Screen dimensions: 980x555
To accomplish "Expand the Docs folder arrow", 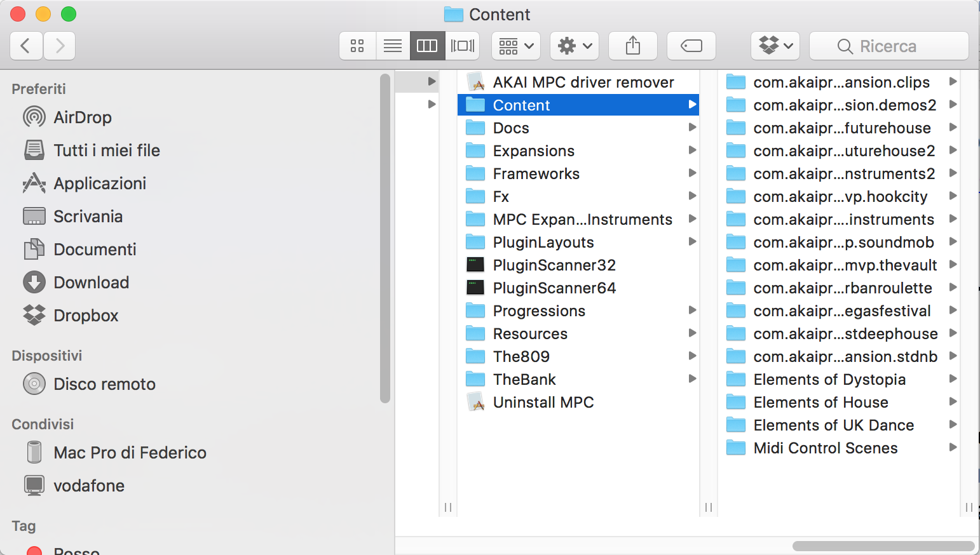I will pyautogui.click(x=692, y=128).
